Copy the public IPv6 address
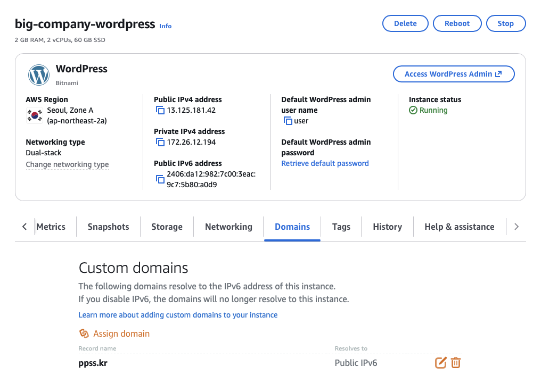The height and width of the screenshot is (392, 533). (160, 179)
